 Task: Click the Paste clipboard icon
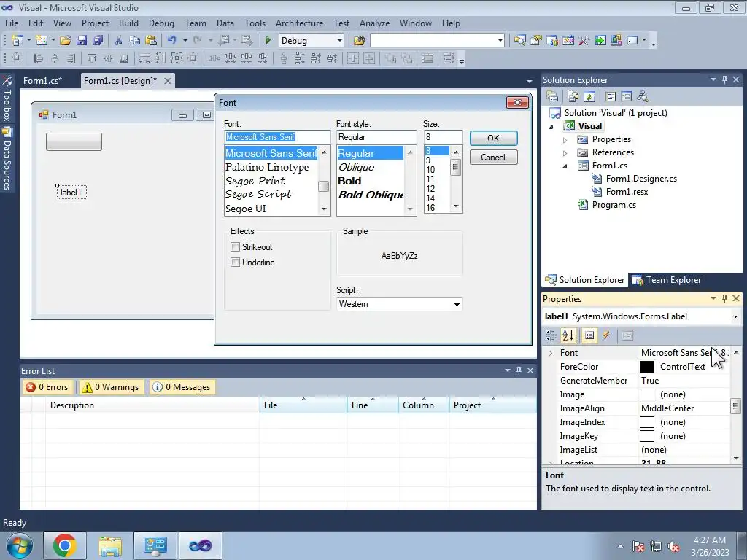151,41
